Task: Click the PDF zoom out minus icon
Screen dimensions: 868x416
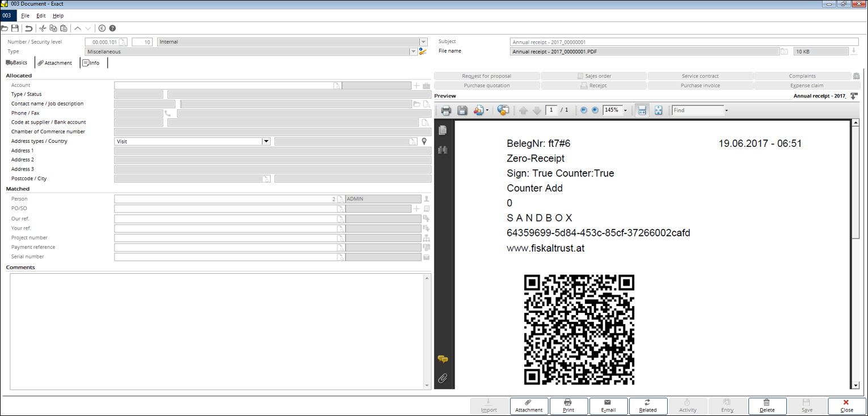Action: point(584,111)
